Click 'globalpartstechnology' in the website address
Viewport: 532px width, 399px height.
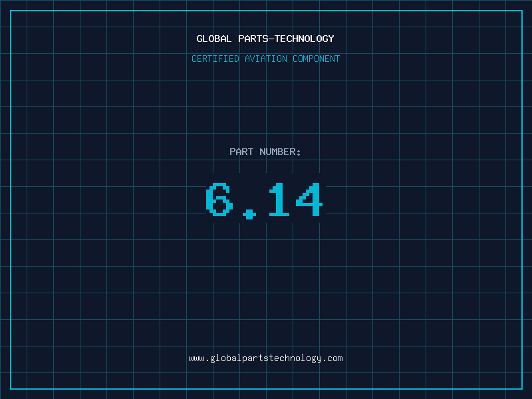tap(265, 358)
